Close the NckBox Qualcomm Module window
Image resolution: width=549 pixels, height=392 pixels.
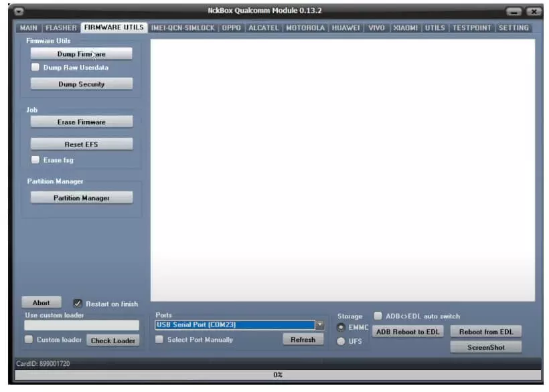coord(534,11)
